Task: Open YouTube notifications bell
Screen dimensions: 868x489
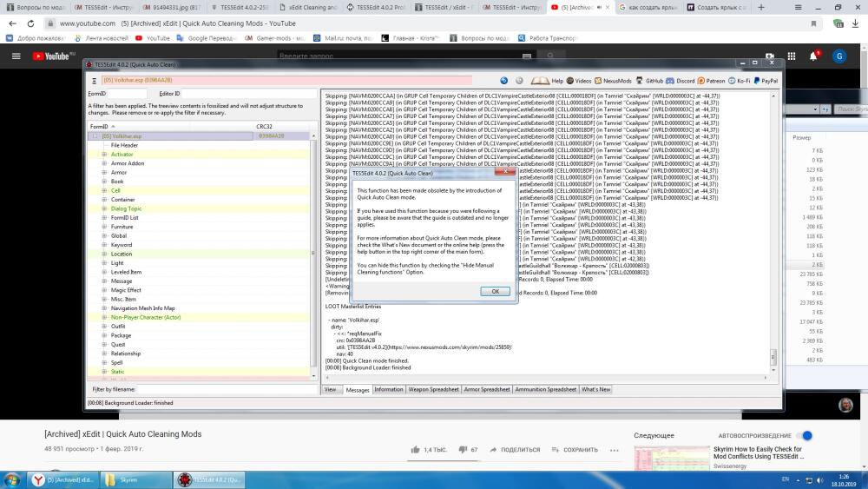Action: point(814,56)
